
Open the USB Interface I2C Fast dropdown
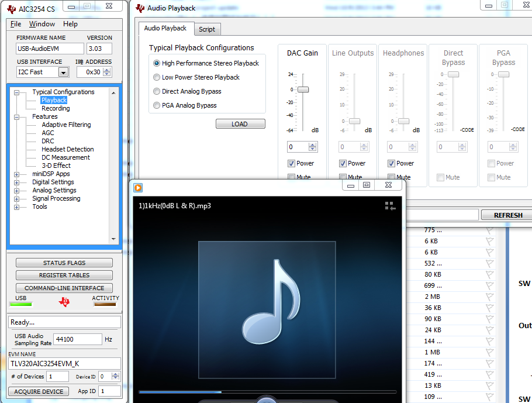(x=64, y=73)
